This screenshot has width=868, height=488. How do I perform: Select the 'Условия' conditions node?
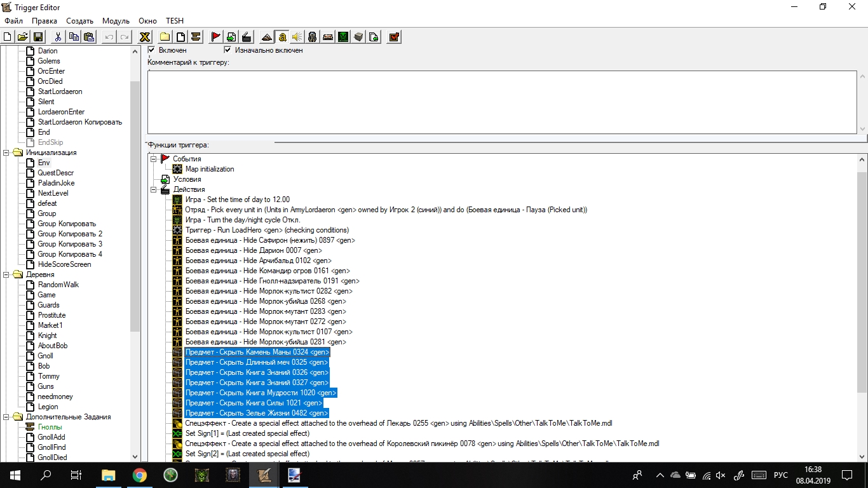click(x=187, y=179)
